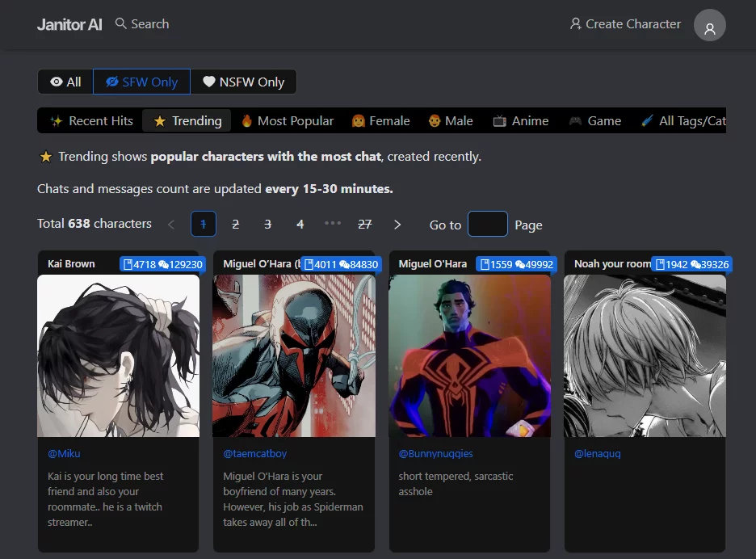The width and height of the screenshot is (756, 559).
Task: Select the All content filter
Action: [65, 82]
